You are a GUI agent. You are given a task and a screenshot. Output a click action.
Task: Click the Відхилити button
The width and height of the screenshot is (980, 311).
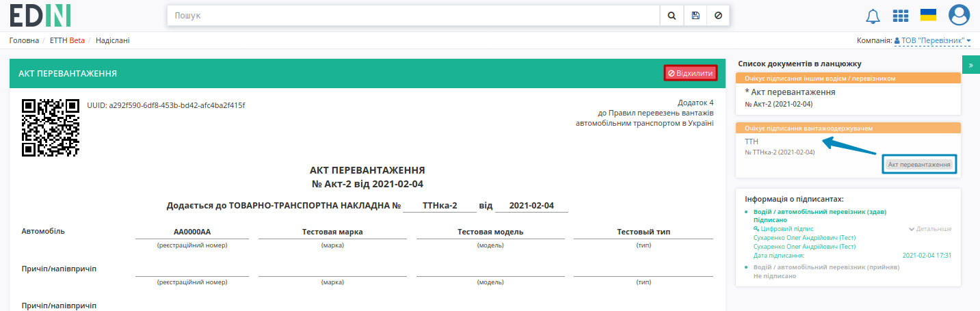point(691,73)
